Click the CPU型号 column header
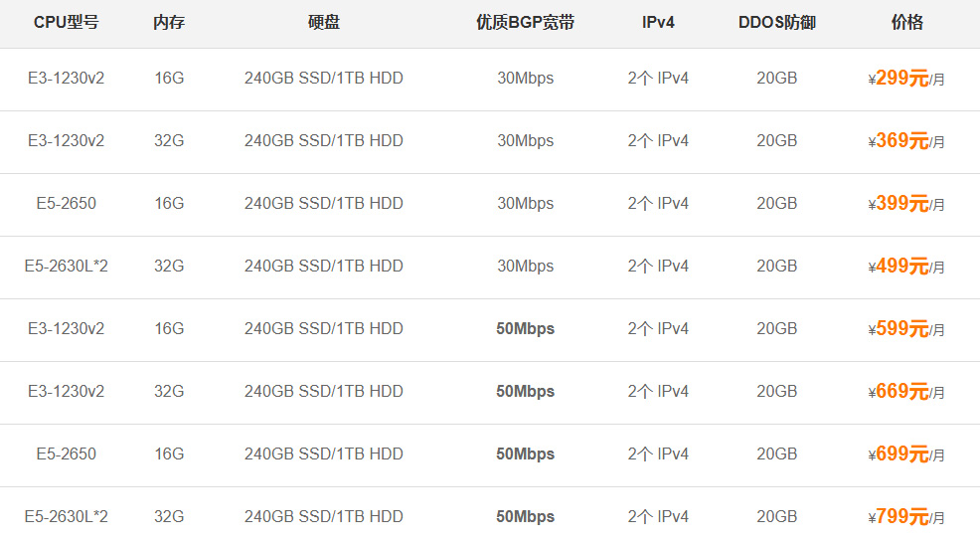The image size is (980, 544). tap(66, 22)
